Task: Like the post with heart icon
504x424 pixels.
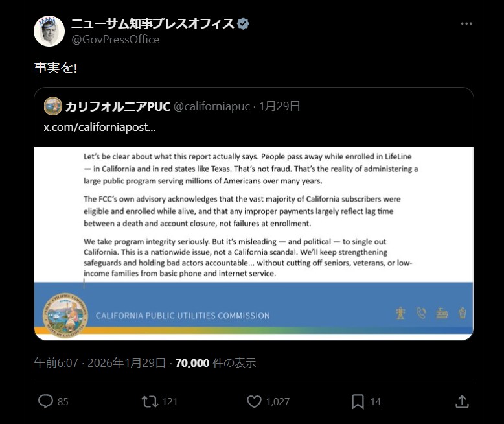Action: [x=254, y=401]
